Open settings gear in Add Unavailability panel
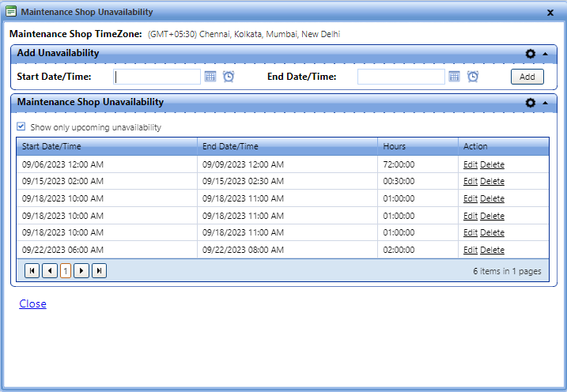This screenshot has width=567, height=392. coord(530,54)
